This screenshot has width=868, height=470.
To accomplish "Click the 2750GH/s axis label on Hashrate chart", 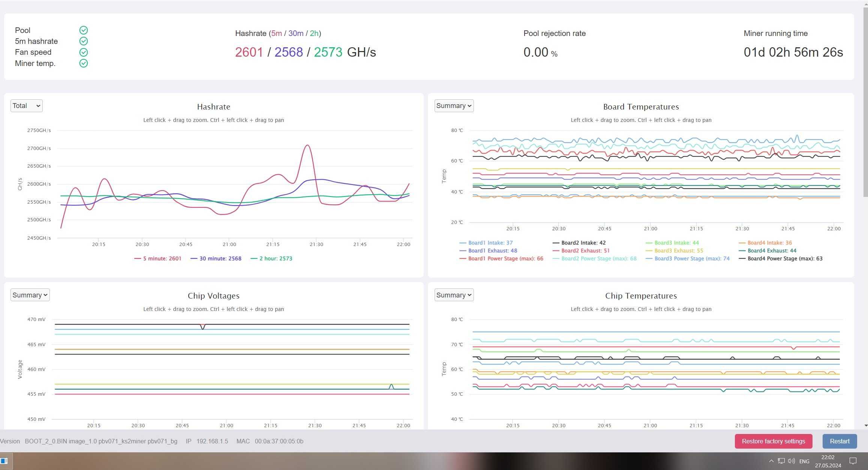I will (x=39, y=130).
